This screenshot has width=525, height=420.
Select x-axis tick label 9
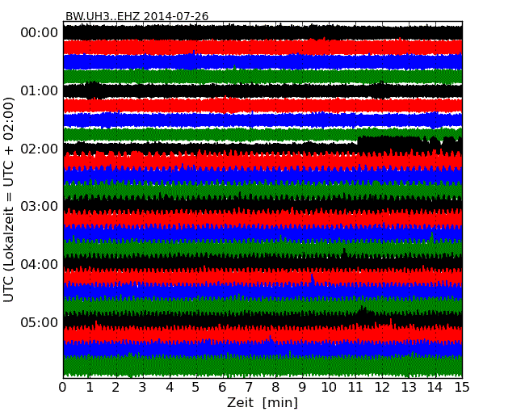click(x=302, y=388)
